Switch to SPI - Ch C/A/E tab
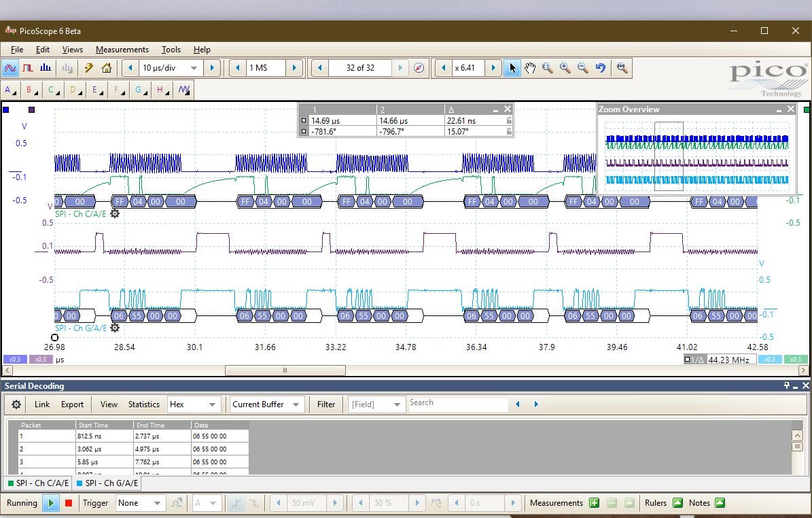 pos(38,483)
